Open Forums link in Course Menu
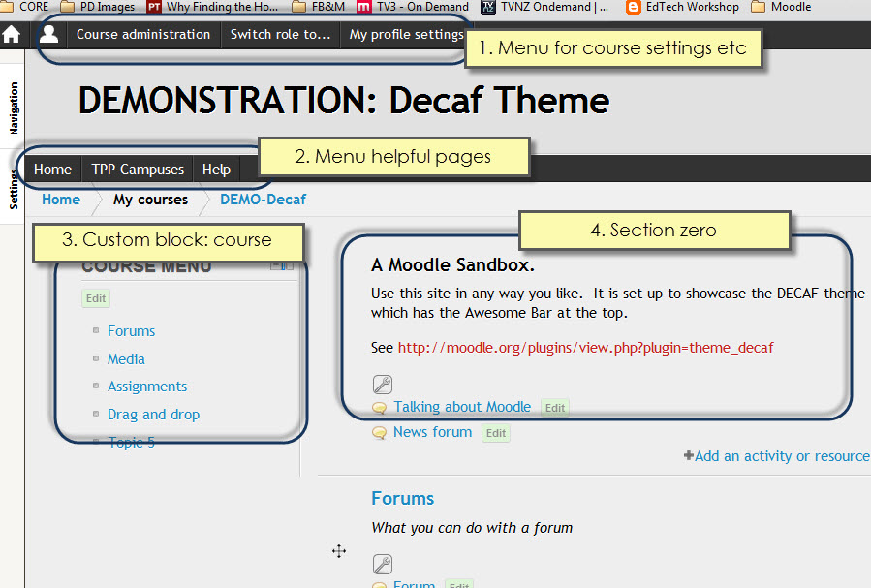 (131, 331)
